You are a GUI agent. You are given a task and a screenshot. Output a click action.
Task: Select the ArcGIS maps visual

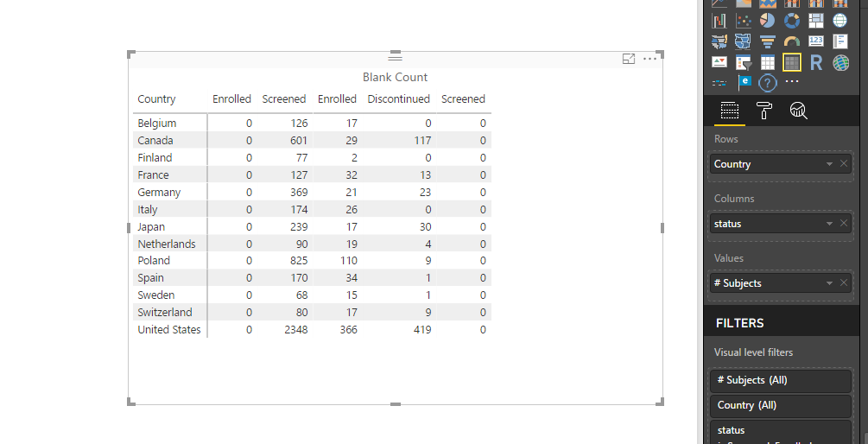(840, 62)
